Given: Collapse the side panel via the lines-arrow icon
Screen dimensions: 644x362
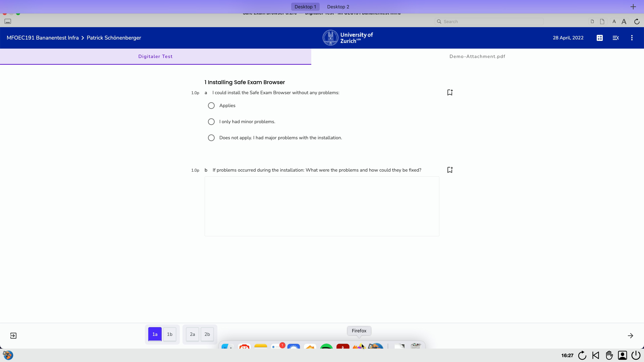Looking at the screenshot, I should (x=615, y=38).
